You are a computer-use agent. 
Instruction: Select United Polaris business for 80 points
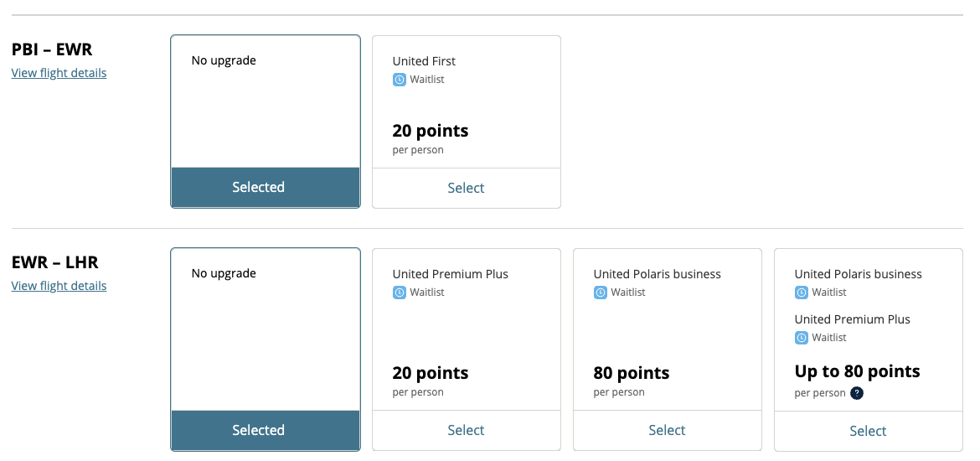667,430
